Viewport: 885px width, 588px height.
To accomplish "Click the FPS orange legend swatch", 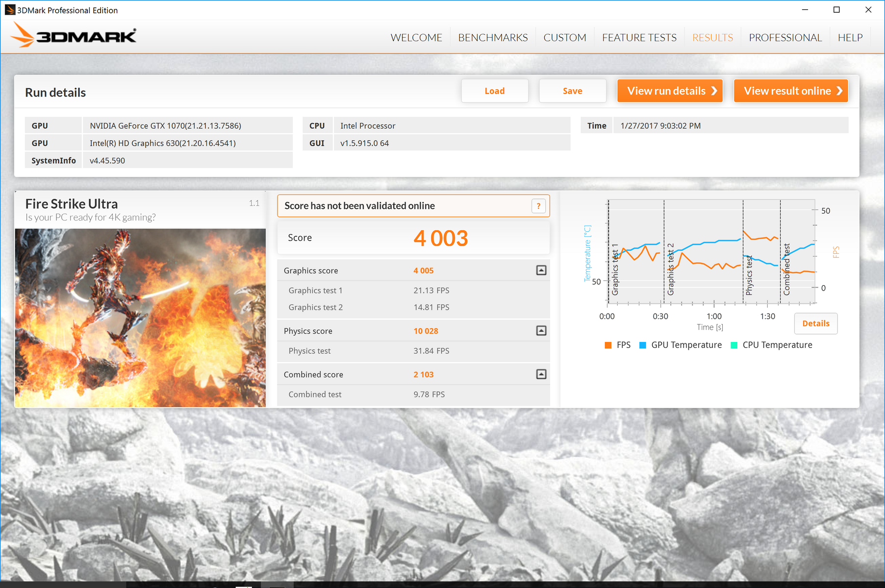I will (x=608, y=345).
